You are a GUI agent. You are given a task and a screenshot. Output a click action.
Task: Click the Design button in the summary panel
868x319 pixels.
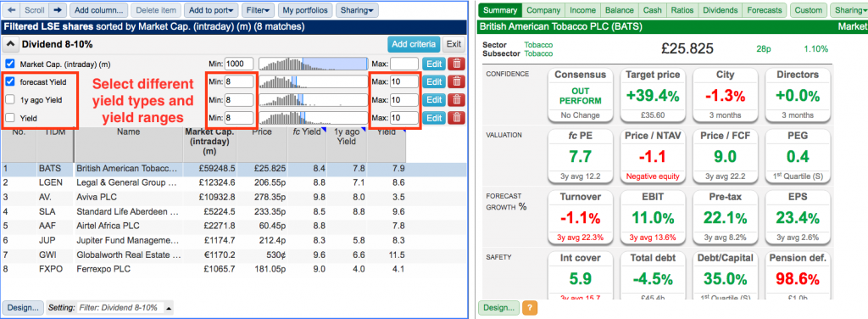coord(498,307)
